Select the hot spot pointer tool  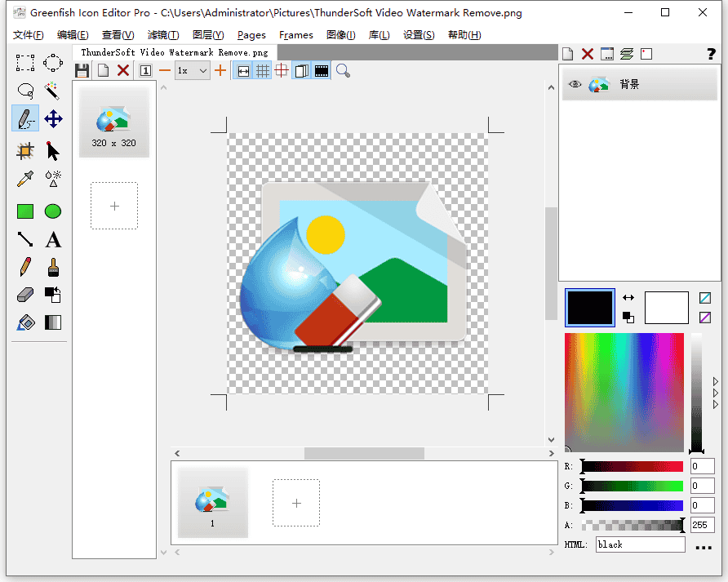tap(53, 151)
